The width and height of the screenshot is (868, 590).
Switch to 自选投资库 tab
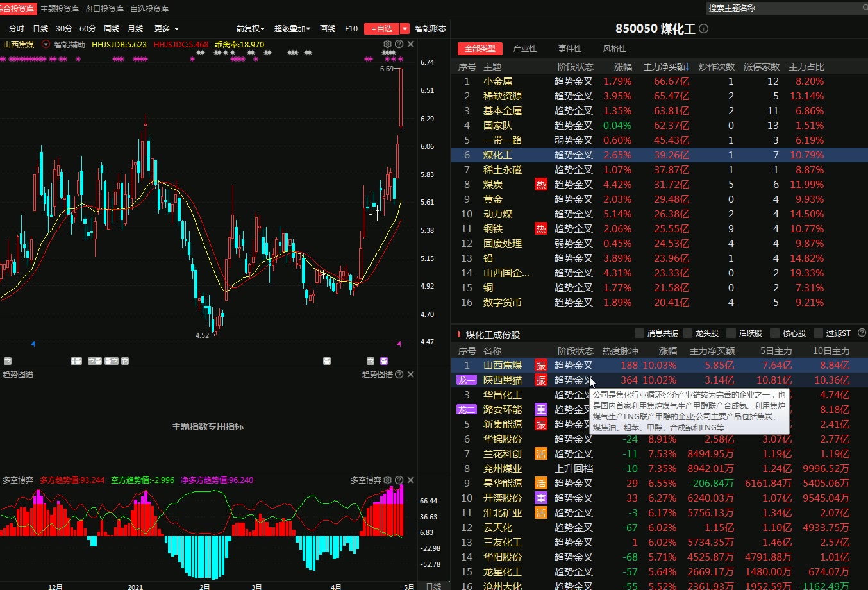149,9
